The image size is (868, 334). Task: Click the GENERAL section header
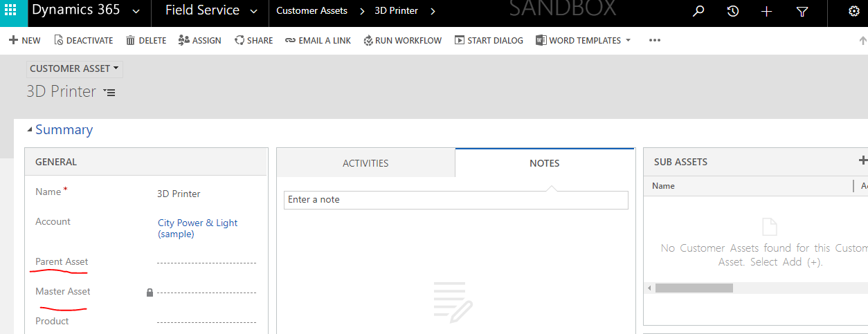point(56,162)
